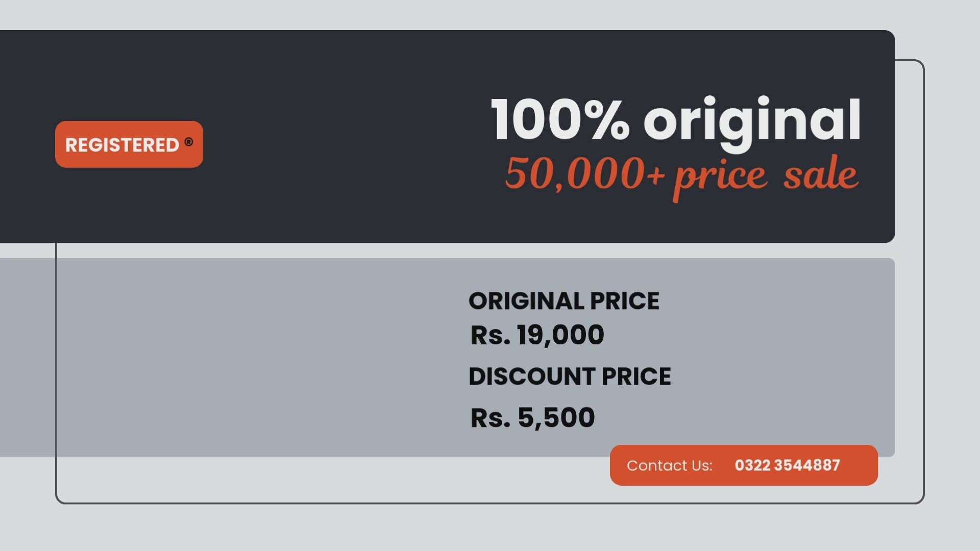
Task: Select the DISCOUNT PRICE label
Action: [x=570, y=377]
